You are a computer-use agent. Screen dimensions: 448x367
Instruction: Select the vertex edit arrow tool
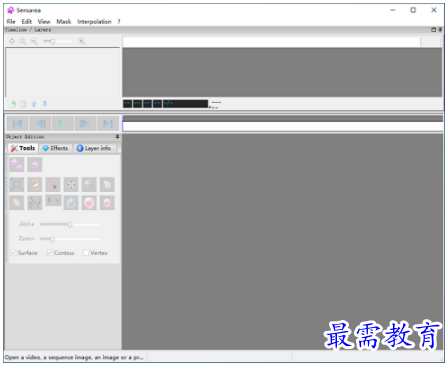coord(53,184)
